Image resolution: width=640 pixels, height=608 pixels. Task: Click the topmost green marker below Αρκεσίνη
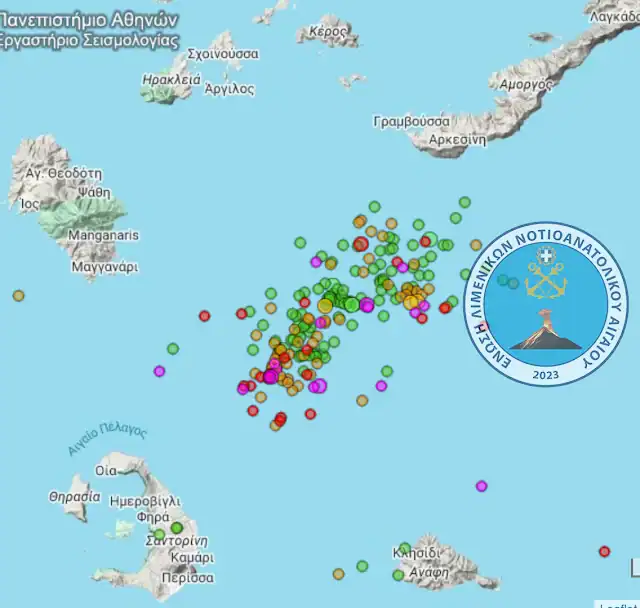tap(464, 202)
